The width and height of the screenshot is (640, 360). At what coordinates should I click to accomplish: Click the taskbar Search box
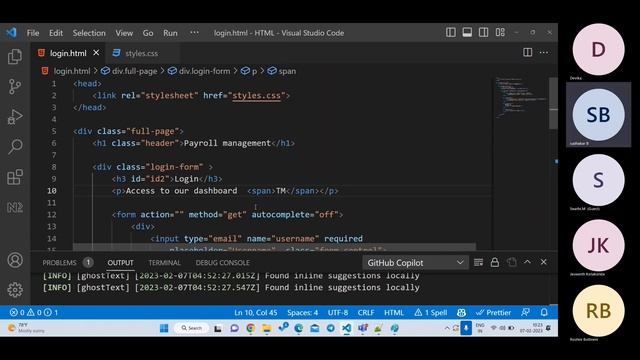click(191, 328)
